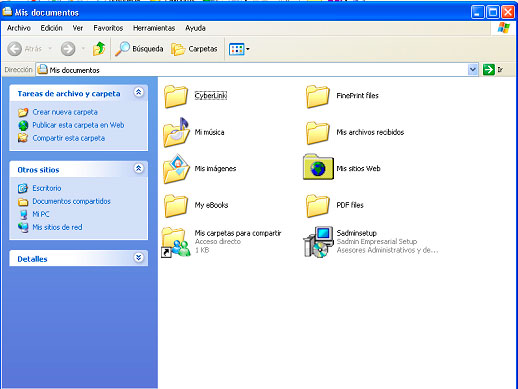Select the Sadminsetup file name
Image resolution: width=518 pixels, height=389 pixels.
(356, 233)
